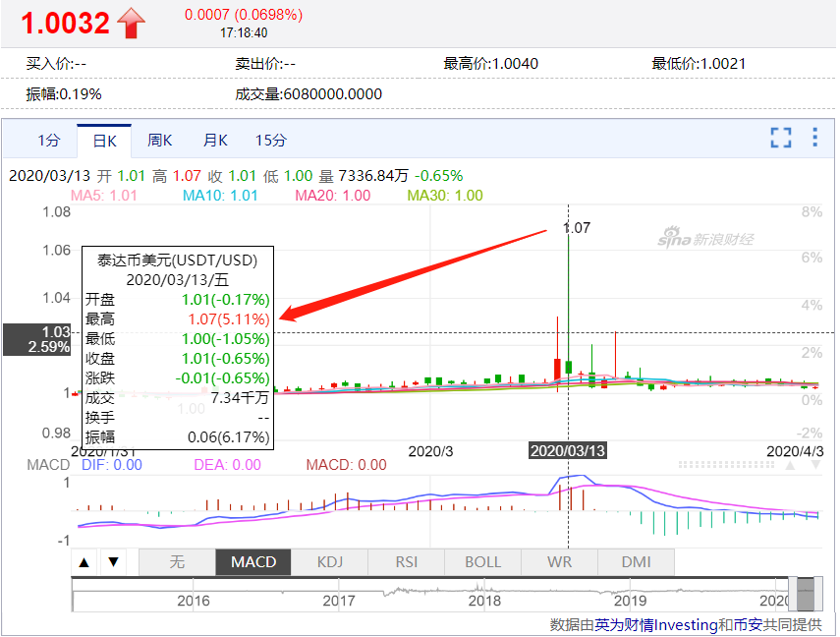Select 无 to hide indicators
The image size is (840, 637).
coord(177,562)
